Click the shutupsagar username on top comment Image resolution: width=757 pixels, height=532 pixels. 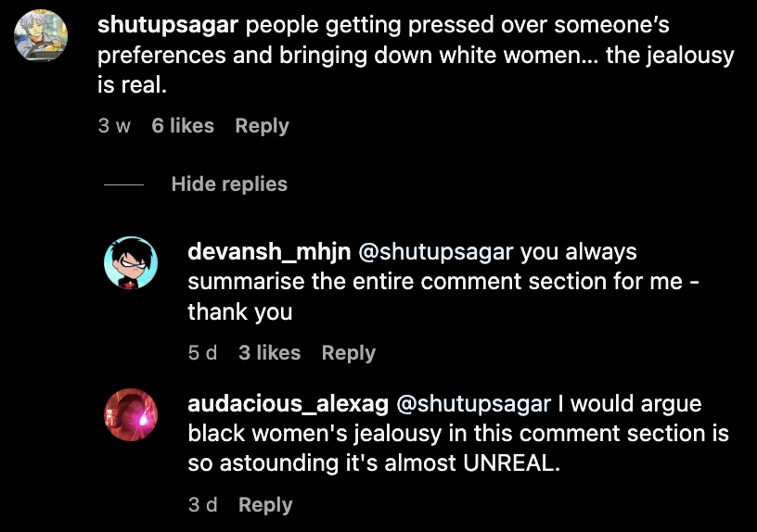(x=168, y=25)
